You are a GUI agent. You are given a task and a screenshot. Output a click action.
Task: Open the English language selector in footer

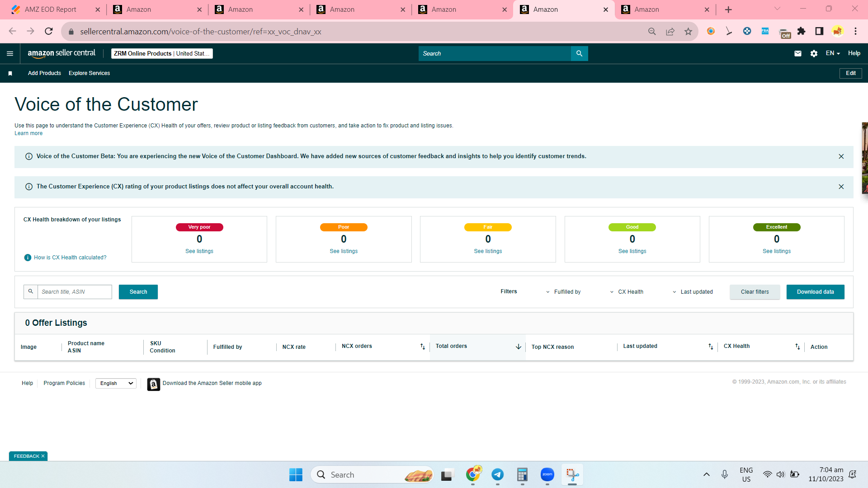pyautogui.click(x=116, y=383)
